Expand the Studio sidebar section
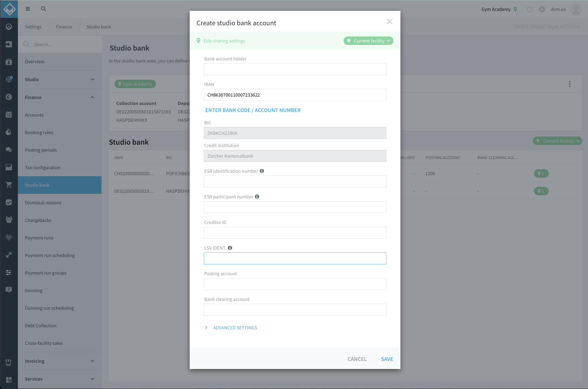The width and height of the screenshot is (588, 389). click(60, 79)
